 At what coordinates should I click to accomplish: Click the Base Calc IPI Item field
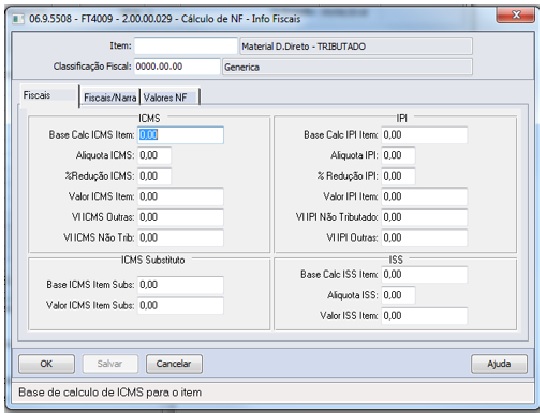point(425,135)
